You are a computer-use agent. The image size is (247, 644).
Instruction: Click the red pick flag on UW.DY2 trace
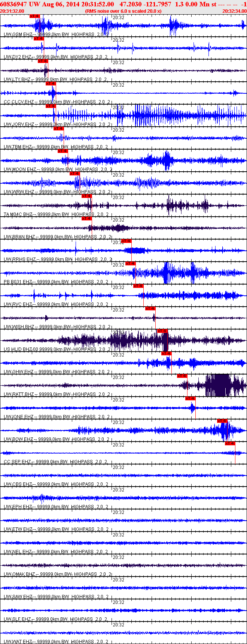[39, 39]
